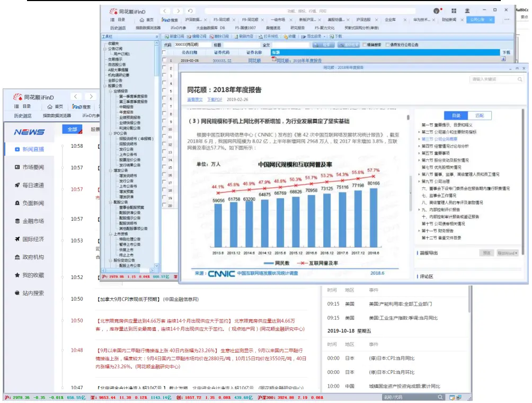Collapse the 业绩报告 tree node
The width and height of the screenshot is (532, 403).
pos(110,91)
